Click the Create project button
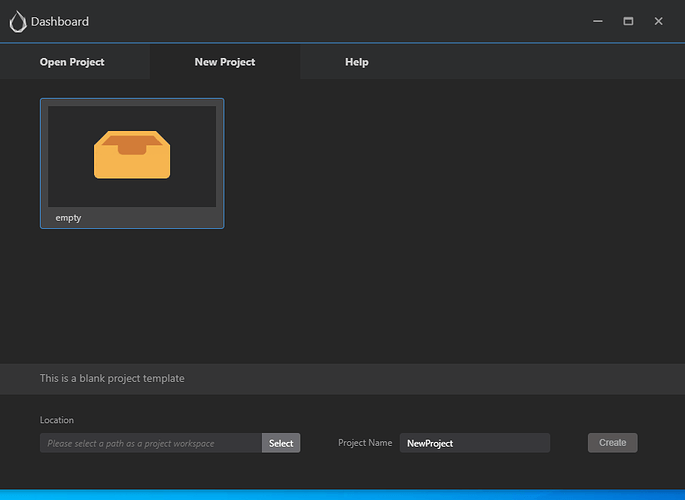Viewport: 685px width, 500px height. (x=612, y=443)
